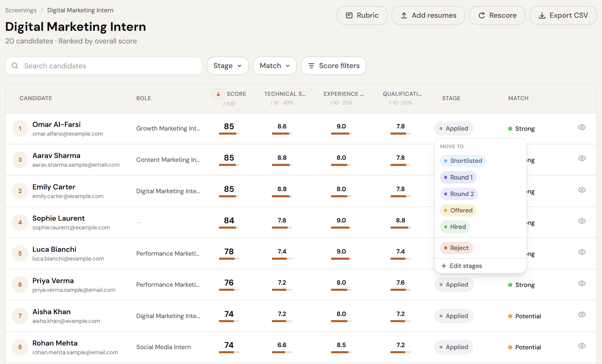Click Omar Al-Farsi's Strong match label
This screenshot has width=602, height=364.
tap(525, 129)
